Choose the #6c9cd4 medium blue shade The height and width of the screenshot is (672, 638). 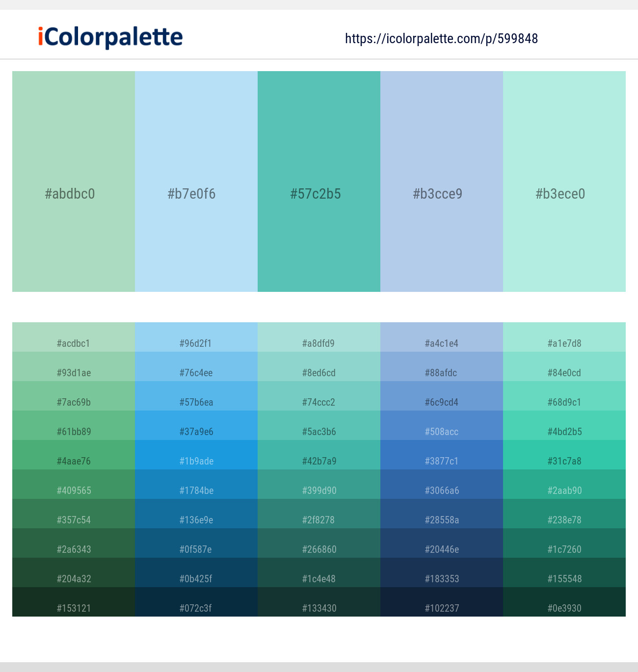442,396
